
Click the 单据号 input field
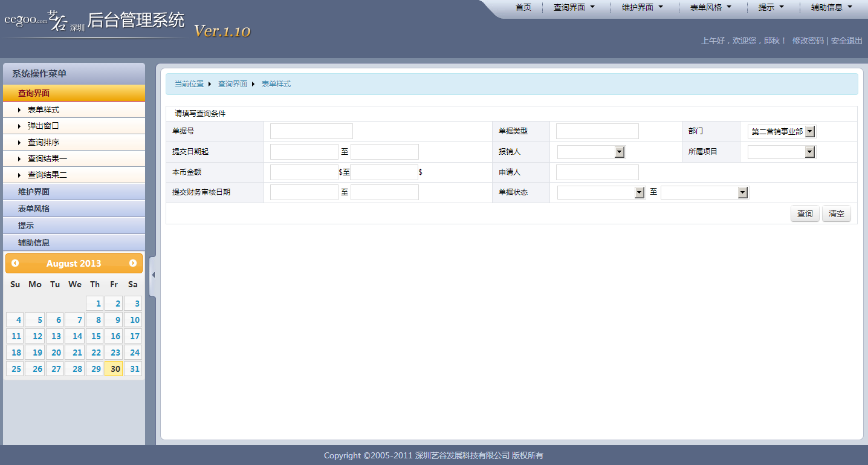[311, 131]
